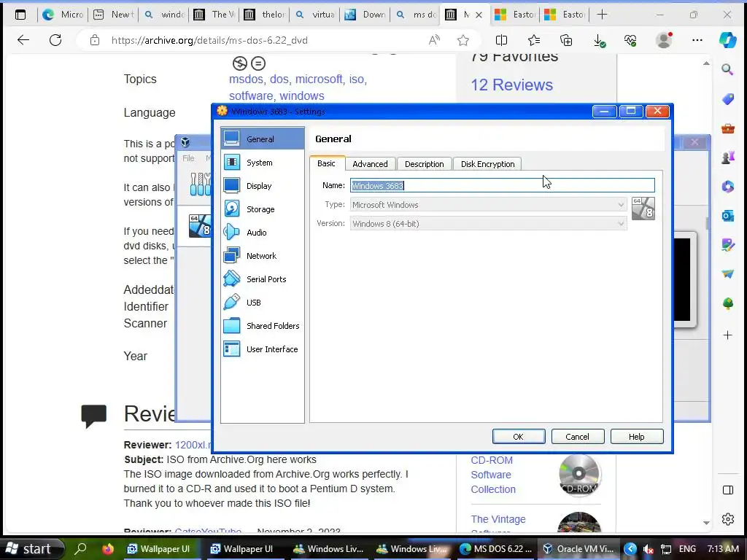
Task: Open the Serial Ports settings category
Action: coord(262,279)
